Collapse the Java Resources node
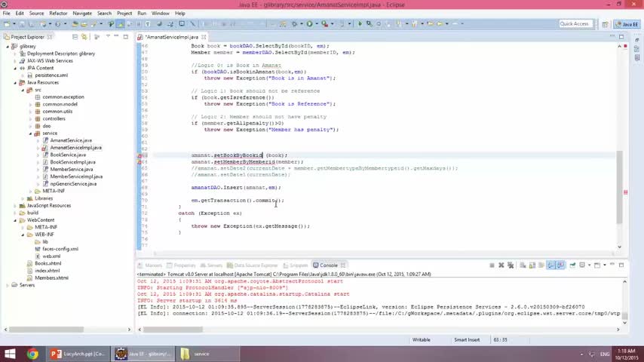Viewport: 644px width, 362px height. tap(15, 83)
